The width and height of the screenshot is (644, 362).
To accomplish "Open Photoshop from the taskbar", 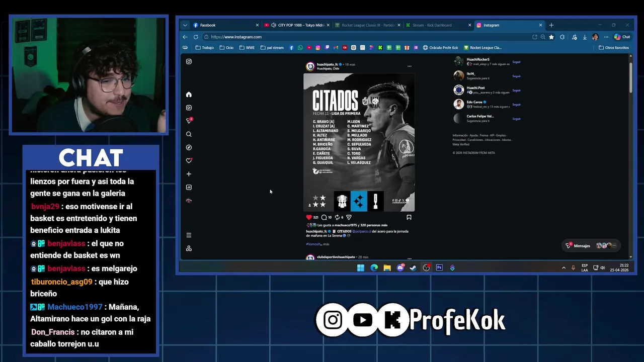I will point(439,267).
